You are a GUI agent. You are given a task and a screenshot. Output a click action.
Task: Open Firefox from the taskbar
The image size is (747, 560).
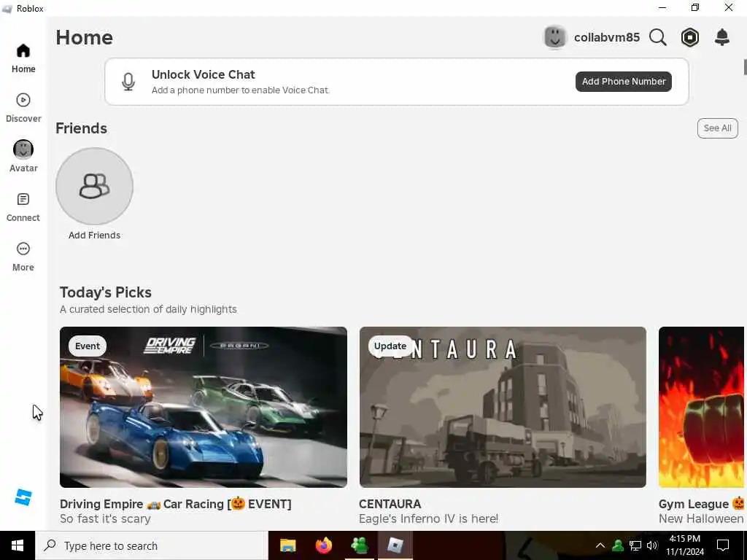pos(323,545)
